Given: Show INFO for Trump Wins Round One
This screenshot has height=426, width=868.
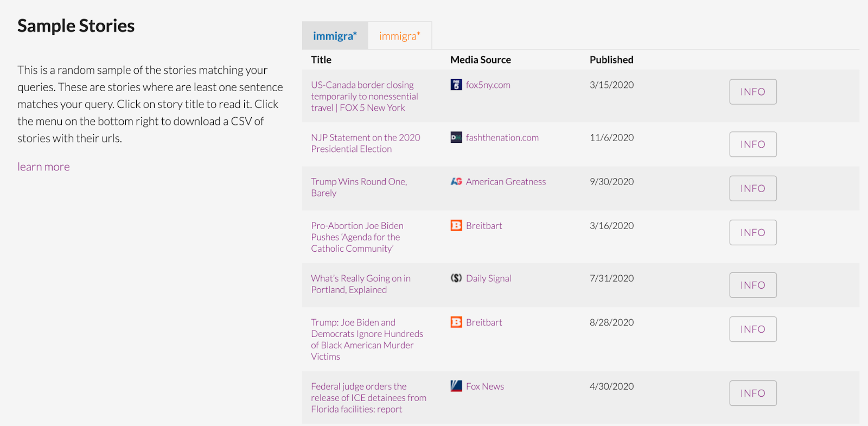Looking at the screenshot, I should (x=752, y=188).
